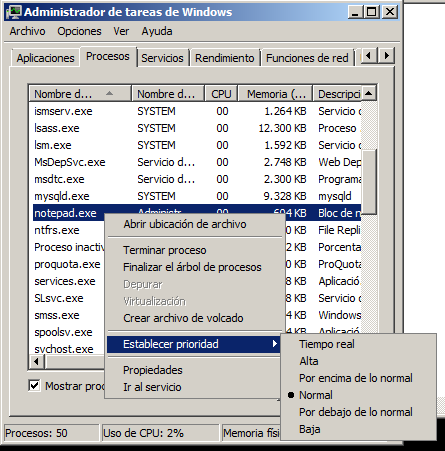Viewport: 445px width, 451px height.
Task: Choose Ir al servicio
Action: (x=194, y=387)
